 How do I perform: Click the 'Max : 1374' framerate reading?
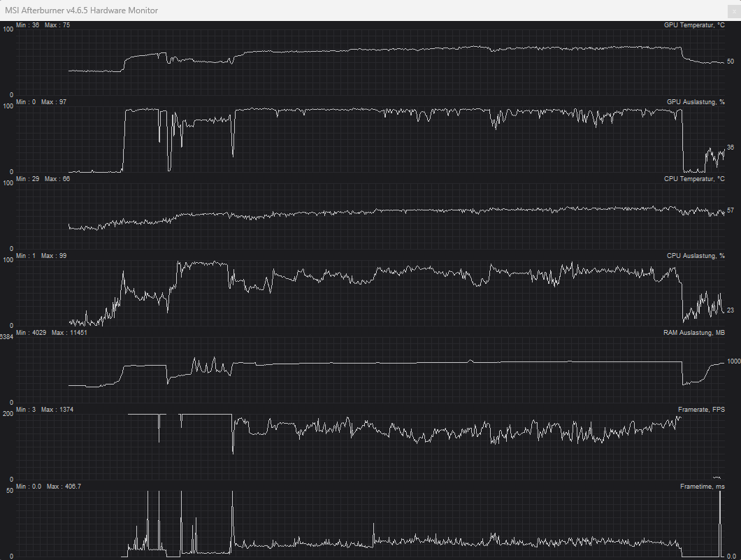point(57,410)
